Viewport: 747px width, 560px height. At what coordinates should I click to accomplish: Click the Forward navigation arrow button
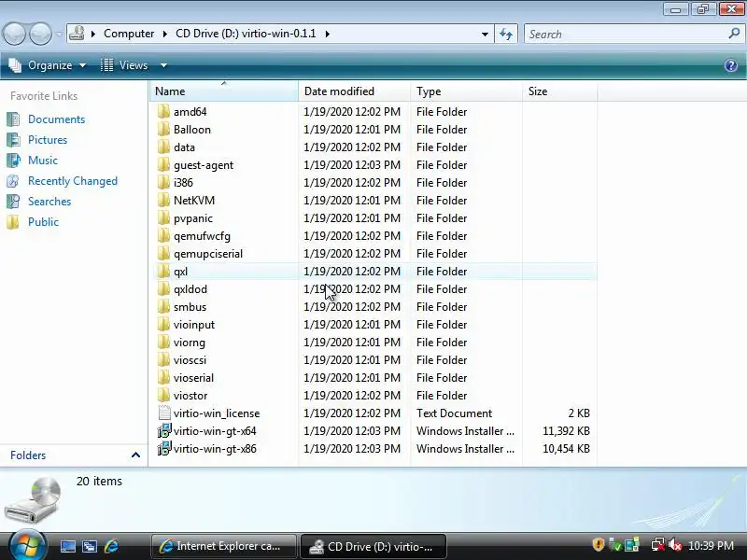pyautogui.click(x=40, y=34)
